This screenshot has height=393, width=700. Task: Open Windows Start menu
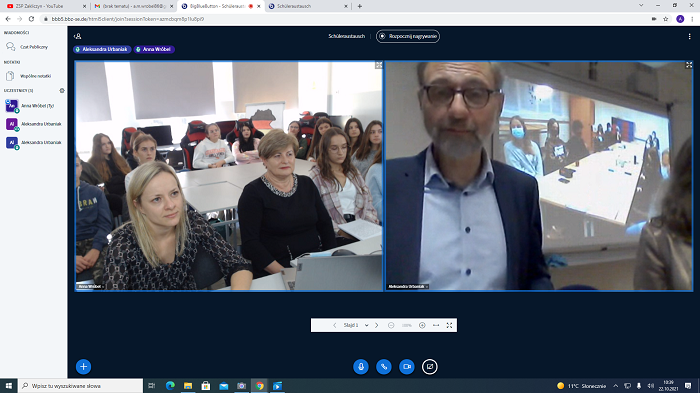8,386
